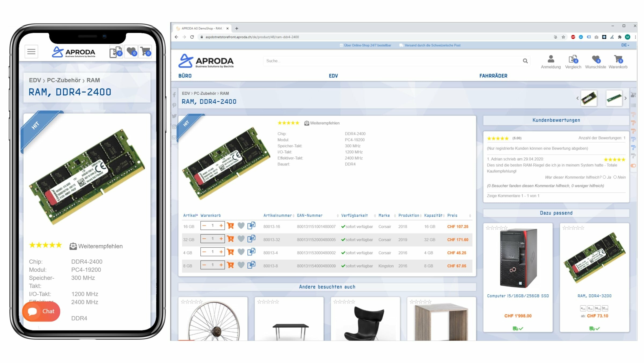Select second RAM thumbnail image

click(x=614, y=98)
